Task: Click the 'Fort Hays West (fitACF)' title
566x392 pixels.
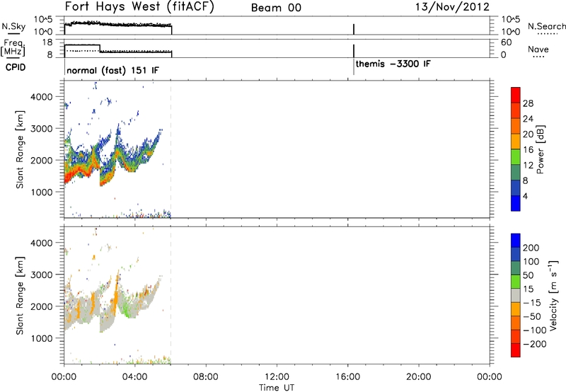Action: pyautogui.click(x=139, y=7)
